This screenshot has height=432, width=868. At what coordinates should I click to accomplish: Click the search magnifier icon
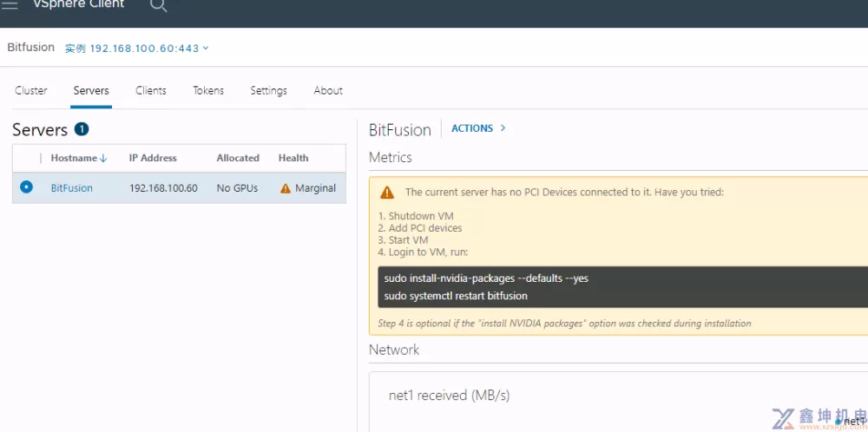coord(158,5)
